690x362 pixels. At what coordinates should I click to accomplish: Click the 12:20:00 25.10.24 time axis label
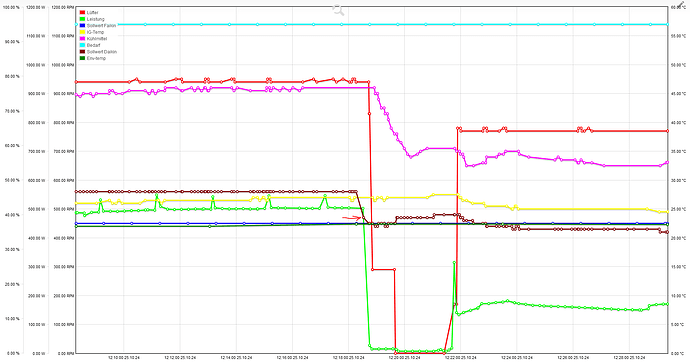[405, 358]
